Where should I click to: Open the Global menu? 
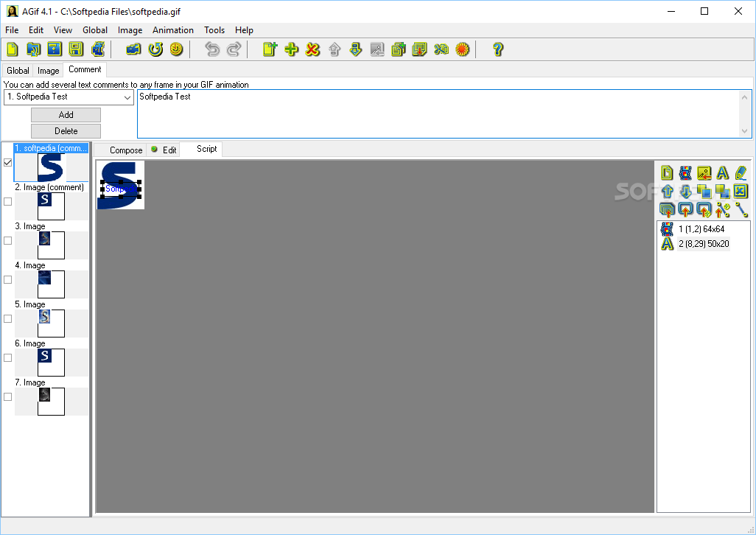tap(95, 30)
